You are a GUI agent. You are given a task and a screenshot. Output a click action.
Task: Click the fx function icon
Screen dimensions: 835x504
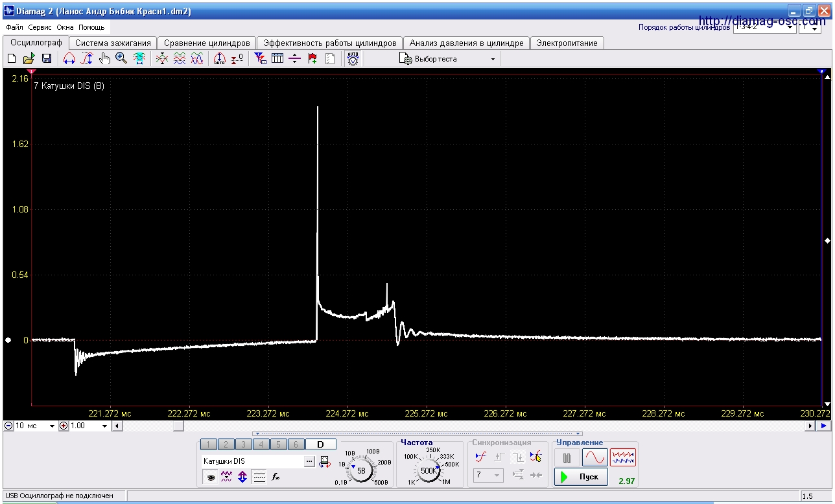click(x=276, y=477)
